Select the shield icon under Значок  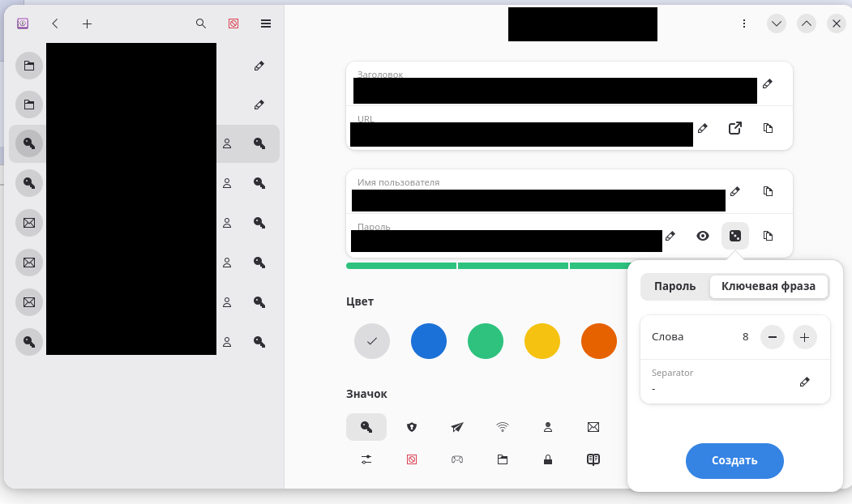coord(412,427)
